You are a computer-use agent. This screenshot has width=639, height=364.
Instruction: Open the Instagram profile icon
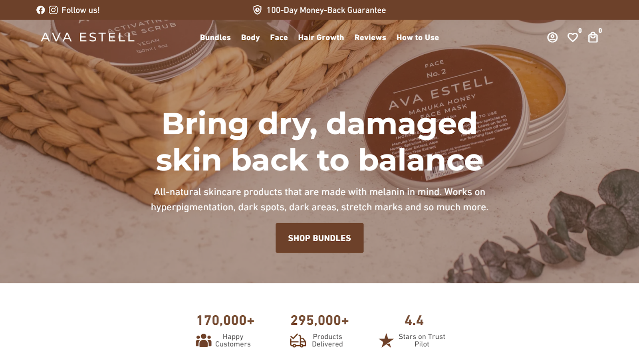[x=53, y=10]
